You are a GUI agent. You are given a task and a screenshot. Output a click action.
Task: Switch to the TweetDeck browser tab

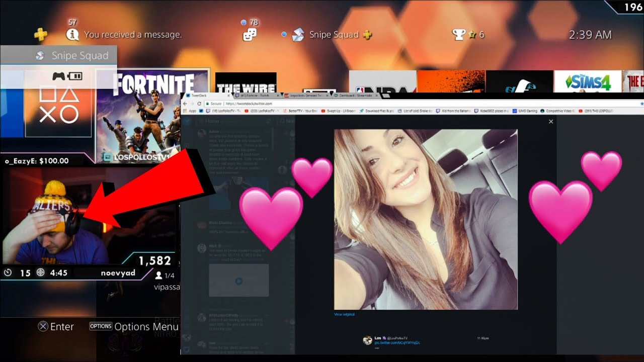tap(206, 95)
